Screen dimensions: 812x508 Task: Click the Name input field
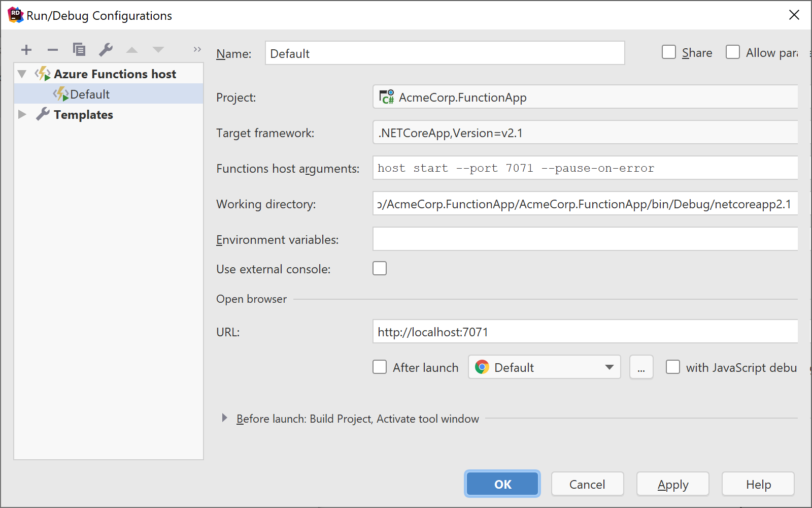(x=445, y=53)
